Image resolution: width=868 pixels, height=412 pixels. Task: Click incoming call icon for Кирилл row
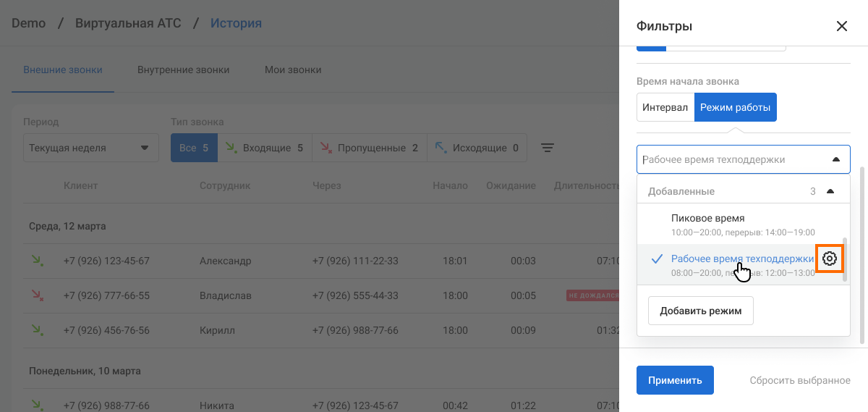pos(36,330)
